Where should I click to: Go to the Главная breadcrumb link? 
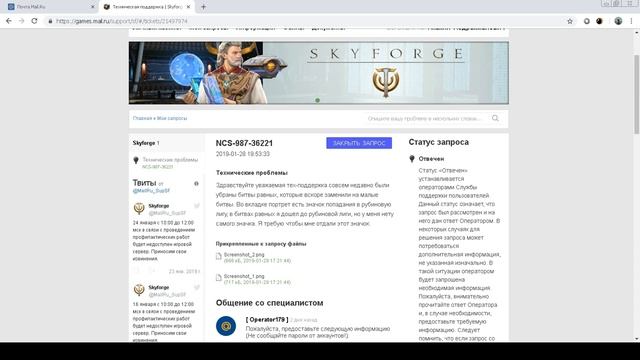[142, 118]
